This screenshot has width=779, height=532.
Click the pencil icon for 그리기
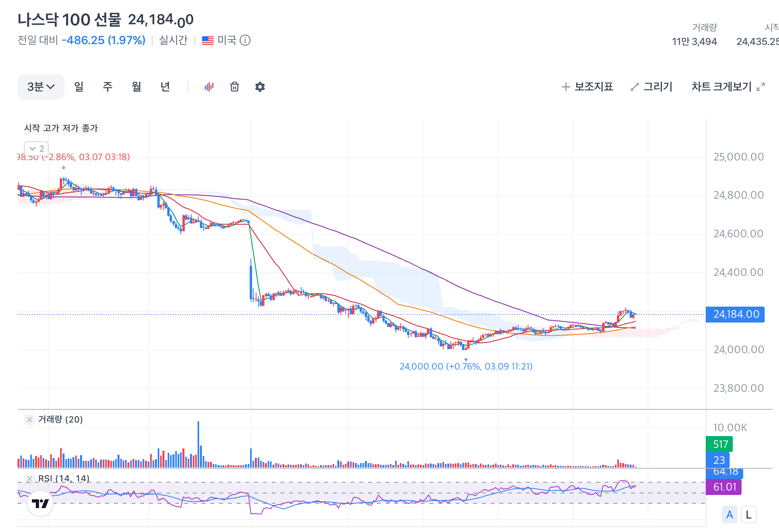coord(635,87)
